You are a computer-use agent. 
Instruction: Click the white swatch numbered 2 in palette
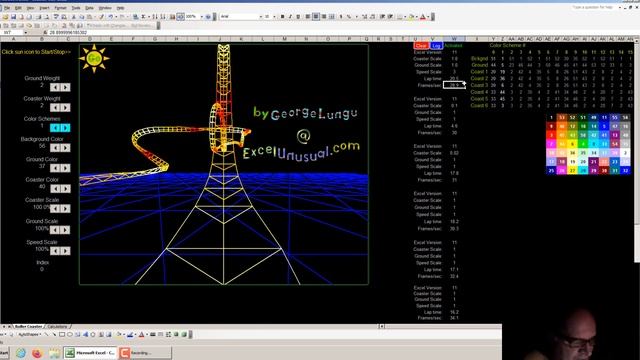coord(625,153)
